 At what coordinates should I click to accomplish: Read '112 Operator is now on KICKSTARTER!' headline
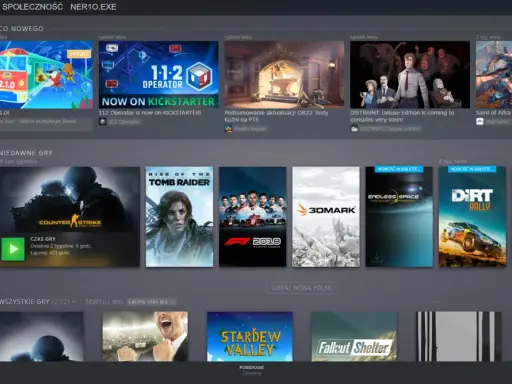coord(150,113)
